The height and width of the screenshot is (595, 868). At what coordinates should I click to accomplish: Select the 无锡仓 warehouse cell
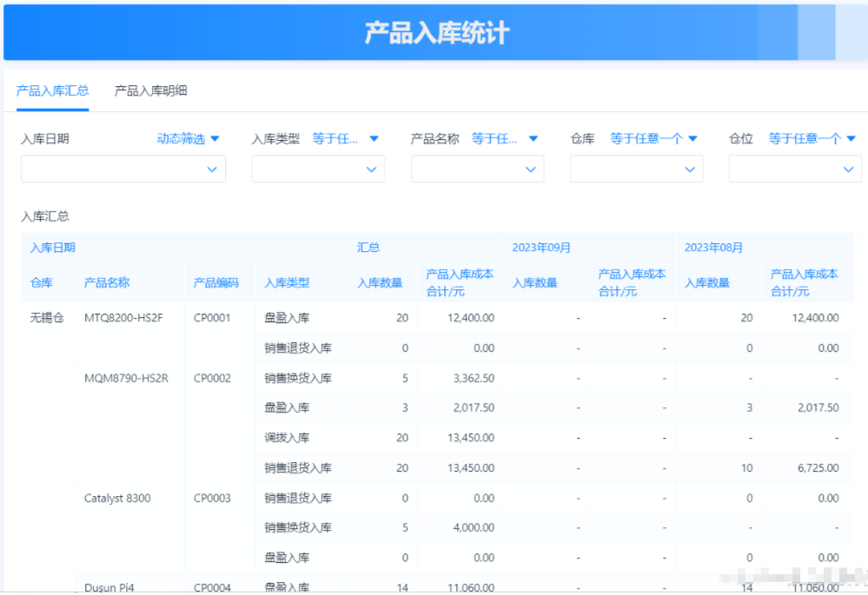(x=47, y=318)
